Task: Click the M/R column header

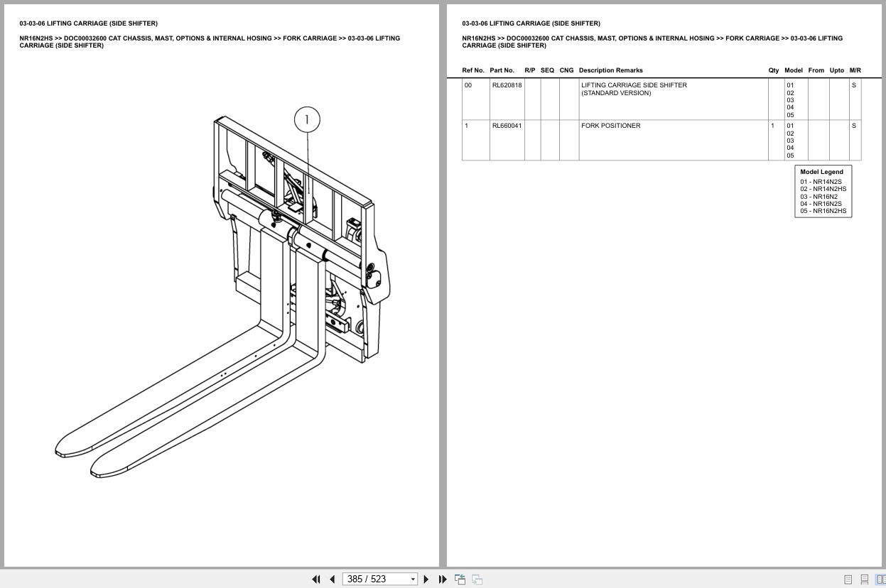Action: (x=855, y=70)
